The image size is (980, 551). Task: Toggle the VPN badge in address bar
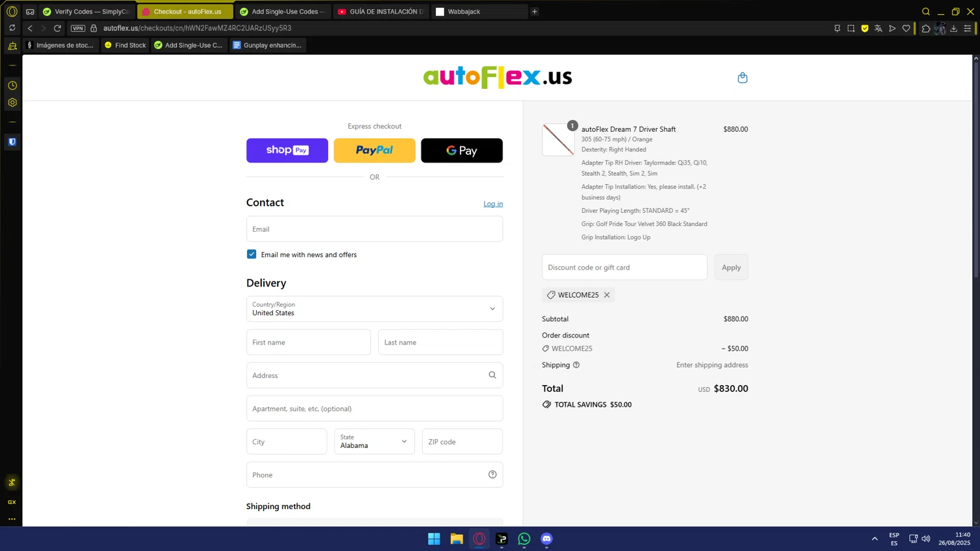point(78,28)
